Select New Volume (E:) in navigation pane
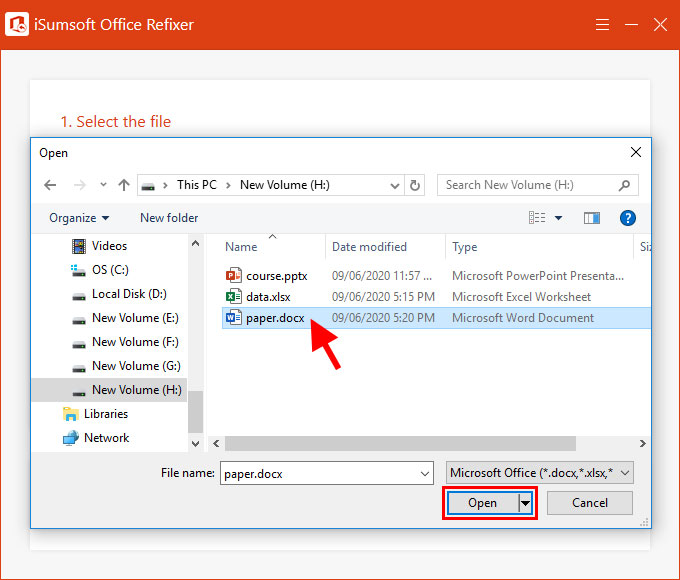This screenshot has width=680, height=580. click(x=135, y=318)
